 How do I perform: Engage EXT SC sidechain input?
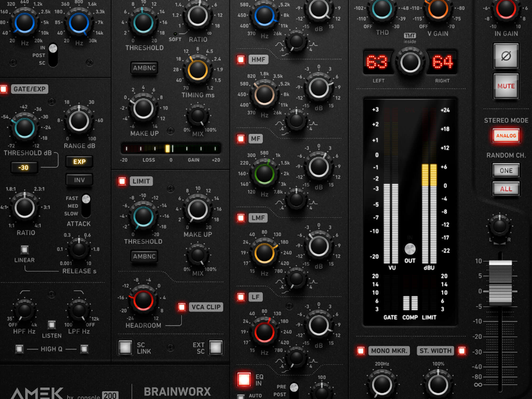pos(215,348)
